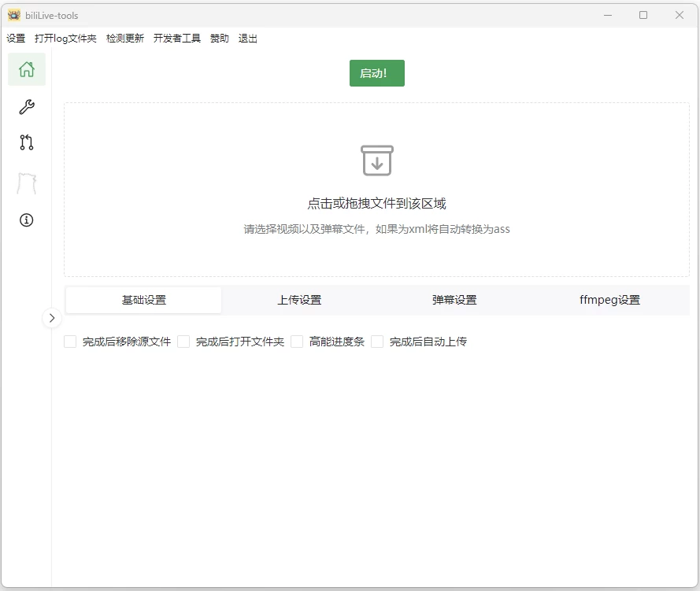This screenshot has height=591, width=700.
Task: Select the Home icon in the sidebar
Action: [x=26, y=69]
